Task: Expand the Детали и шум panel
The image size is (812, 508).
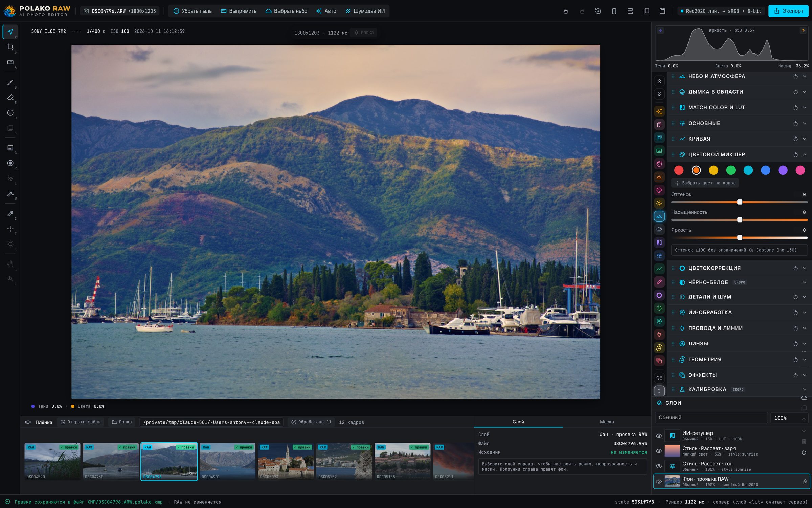Action: (805, 297)
